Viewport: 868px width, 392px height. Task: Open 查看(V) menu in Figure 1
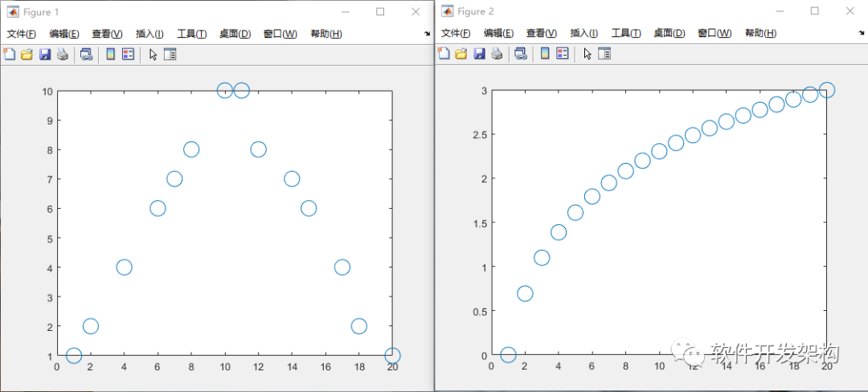[x=107, y=34]
